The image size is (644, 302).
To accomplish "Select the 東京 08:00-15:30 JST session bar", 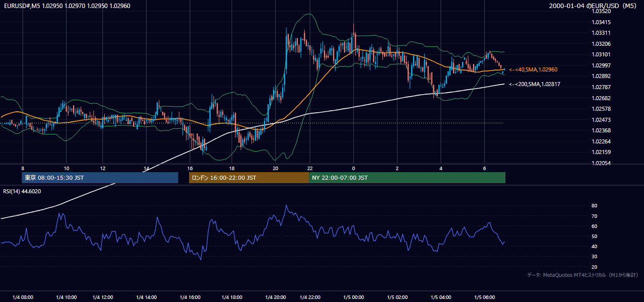I will coord(100,178).
